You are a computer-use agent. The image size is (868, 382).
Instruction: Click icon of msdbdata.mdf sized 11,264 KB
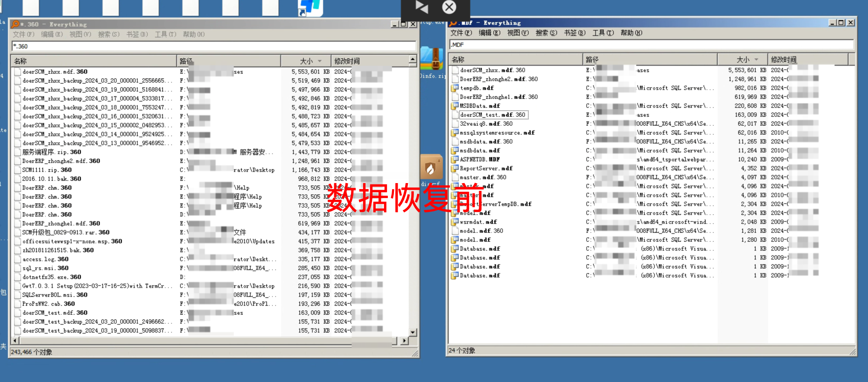pos(455,150)
